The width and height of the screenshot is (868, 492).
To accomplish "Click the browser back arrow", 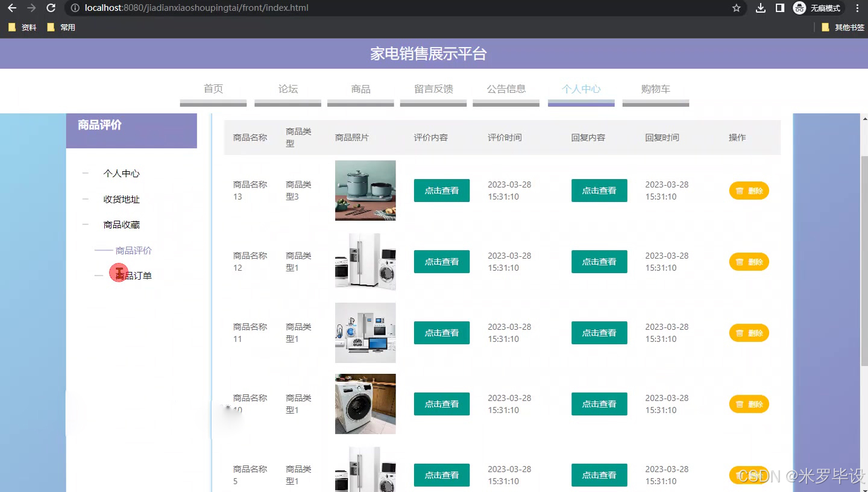I will [12, 8].
